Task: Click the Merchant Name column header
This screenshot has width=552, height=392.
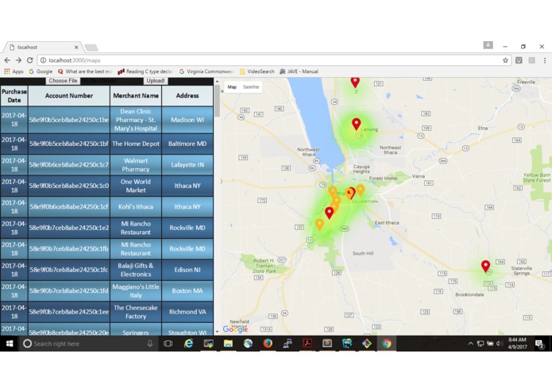Action: [x=136, y=96]
